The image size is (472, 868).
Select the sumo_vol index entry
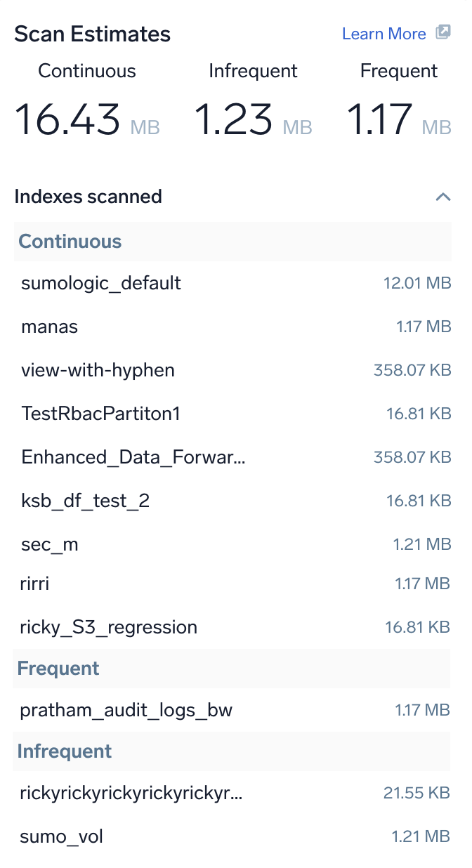(x=61, y=837)
